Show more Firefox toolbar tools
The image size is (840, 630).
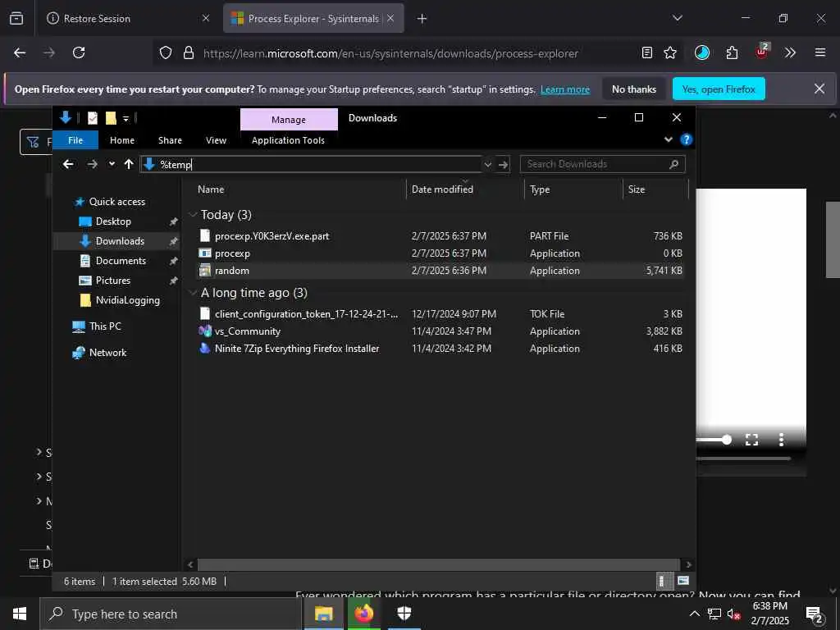pos(790,52)
